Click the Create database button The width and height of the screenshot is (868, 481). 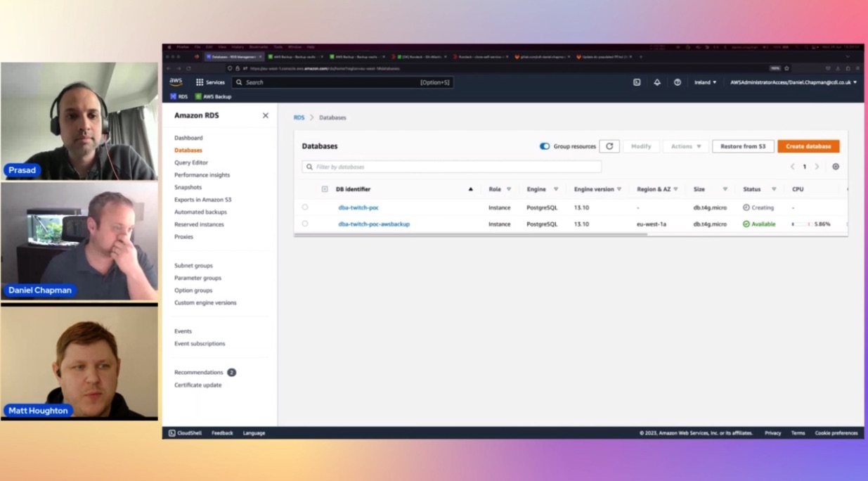(808, 146)
